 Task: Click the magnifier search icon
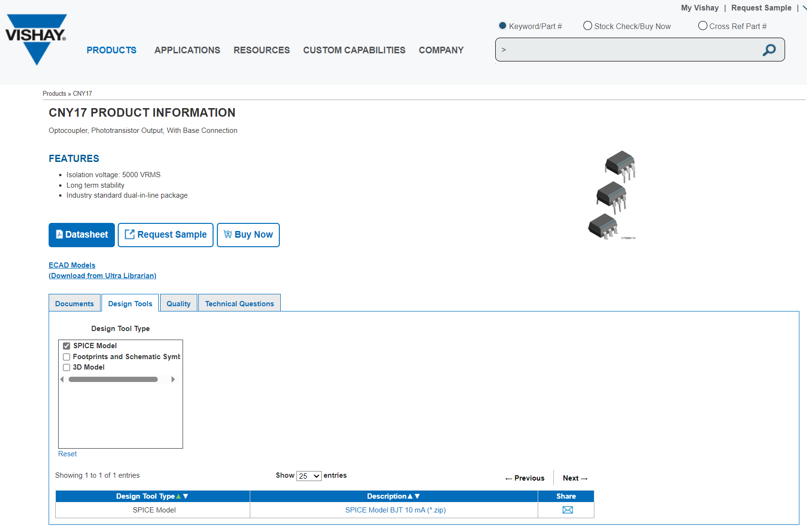coord(769,50)
